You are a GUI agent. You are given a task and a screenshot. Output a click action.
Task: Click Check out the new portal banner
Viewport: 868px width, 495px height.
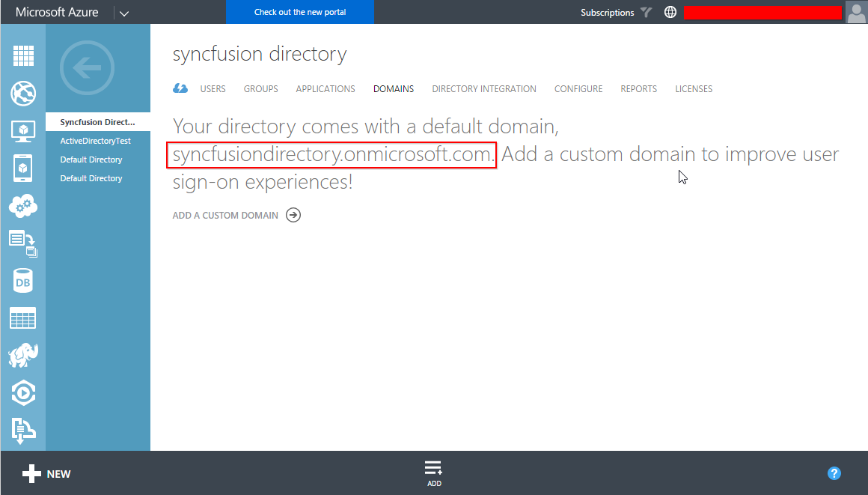point(300,12)
